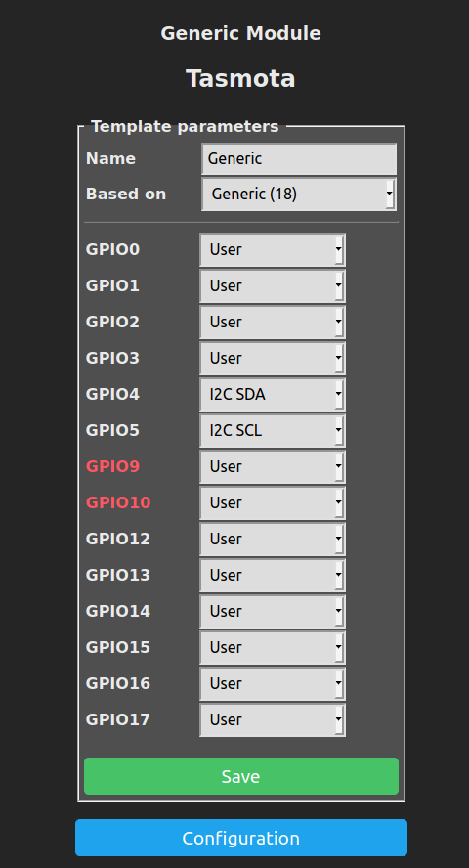The image size is (469, 868).
Task: Expand the GPIO3 dropdown
Action: (x=273, y=358)
